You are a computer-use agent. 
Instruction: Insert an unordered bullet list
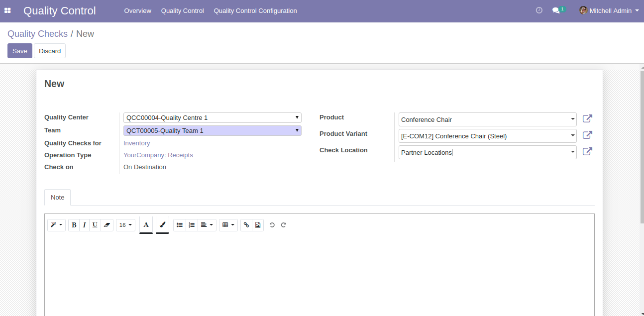tap(180, 225)
